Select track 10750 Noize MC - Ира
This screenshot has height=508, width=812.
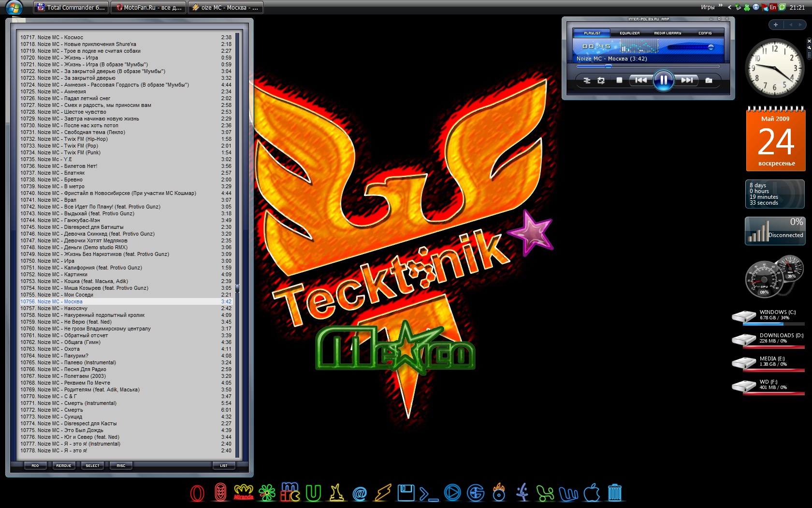126,261
